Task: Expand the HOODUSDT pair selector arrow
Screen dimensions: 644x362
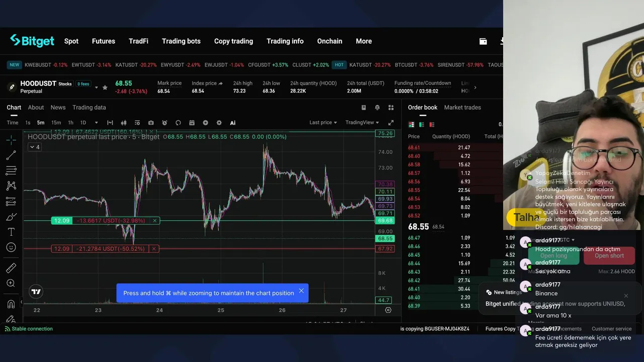Action: point(97,87)
